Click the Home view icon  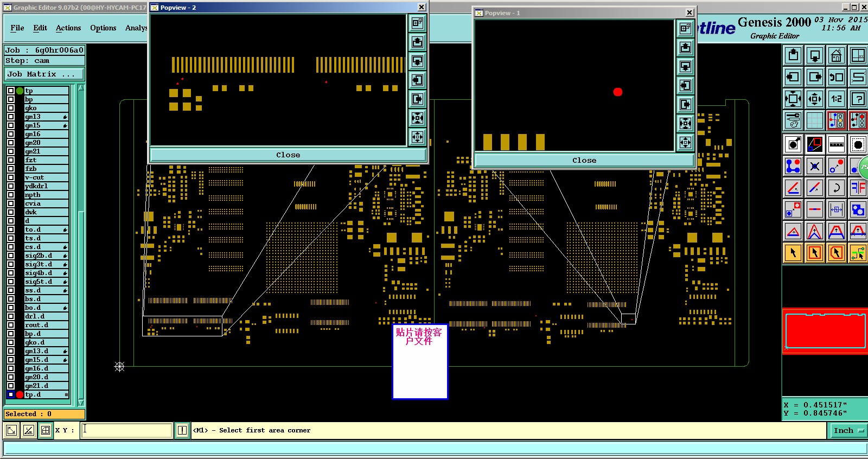(836, 55)
